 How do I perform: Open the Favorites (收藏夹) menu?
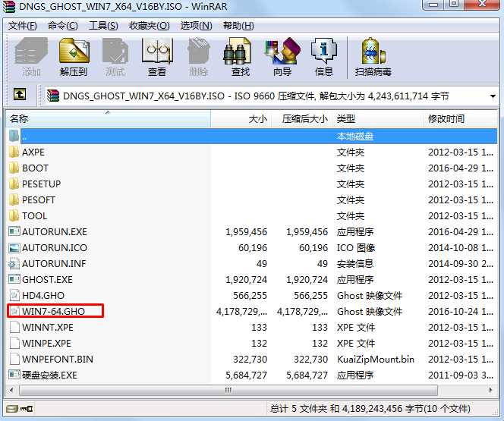pos(149,26)
